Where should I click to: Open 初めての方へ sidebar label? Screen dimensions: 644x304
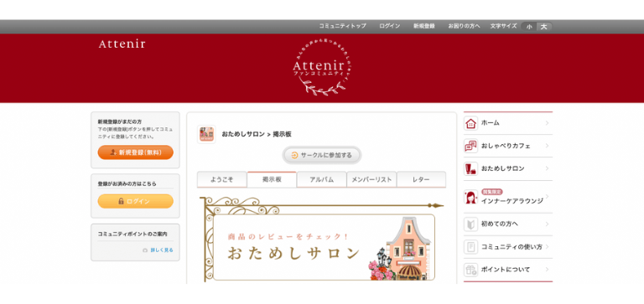500,224
